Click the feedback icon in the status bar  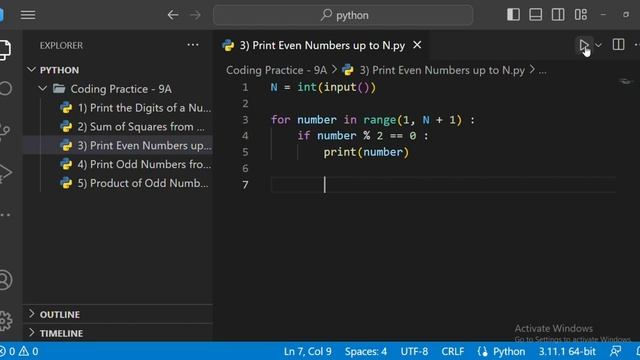coord(616,351)
